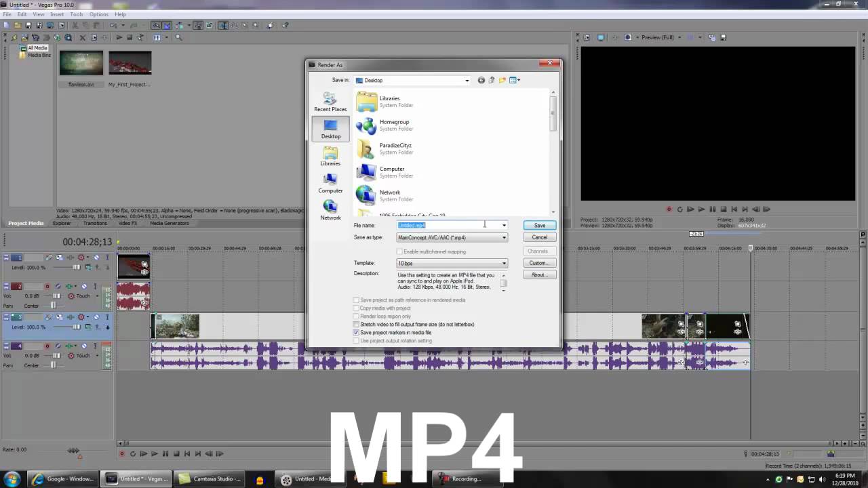Toggle solo on audio track 4
The height and width of the screenshot is (488, 868).
(95, 346)
